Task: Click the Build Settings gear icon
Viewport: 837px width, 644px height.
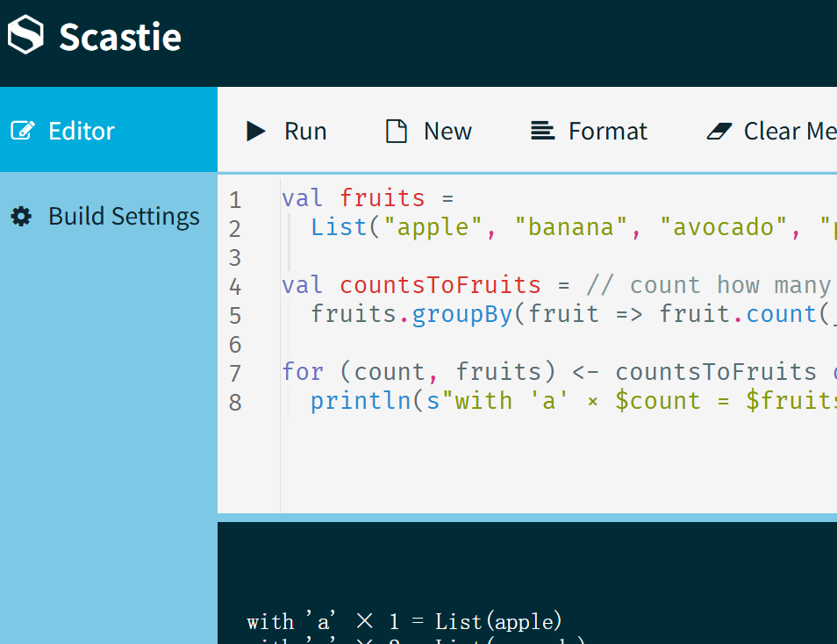Action: [22, 216]
